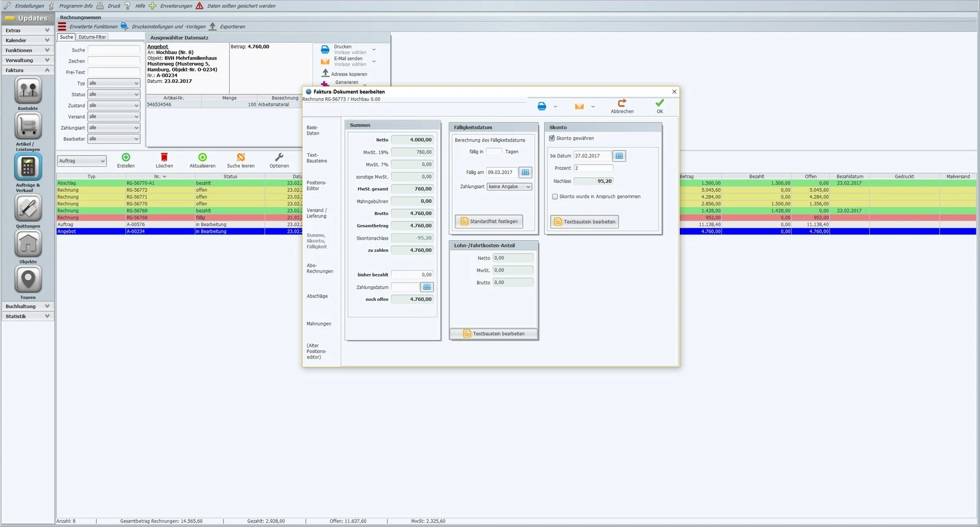Click Textbaustein bearbeiten under Lohn-/Fahrtkosten
This screenshot has height=527, width=980.
pyautogui.click(x=494, y=334)
